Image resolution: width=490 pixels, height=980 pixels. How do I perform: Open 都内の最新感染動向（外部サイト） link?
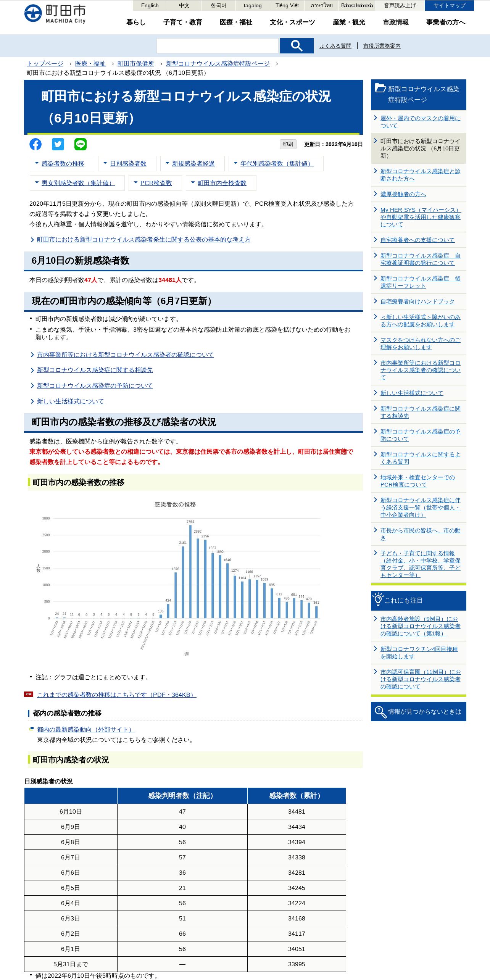pyautogui.click(x=85, y=729)
